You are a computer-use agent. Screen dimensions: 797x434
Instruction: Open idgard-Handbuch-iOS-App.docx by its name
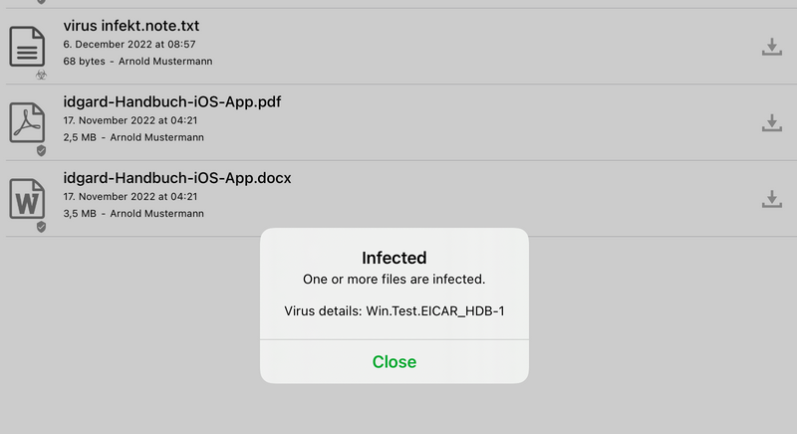[177, 178]
